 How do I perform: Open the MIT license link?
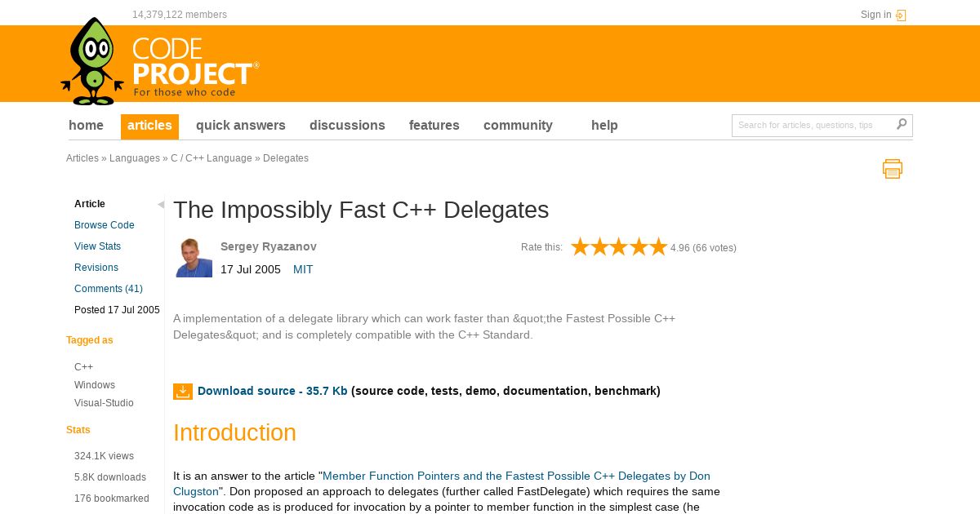[x=303, y=269]
